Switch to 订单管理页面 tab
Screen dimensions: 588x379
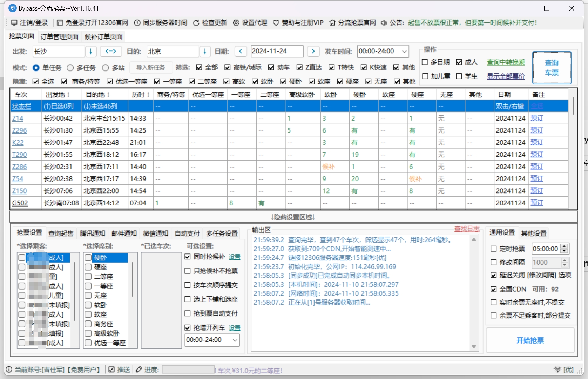click(x=59, y=36)
